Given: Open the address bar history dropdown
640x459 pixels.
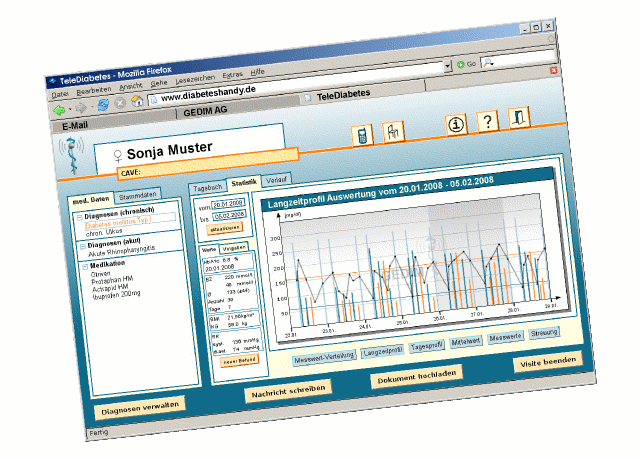Looking at the screenshot, I should 448,66.
